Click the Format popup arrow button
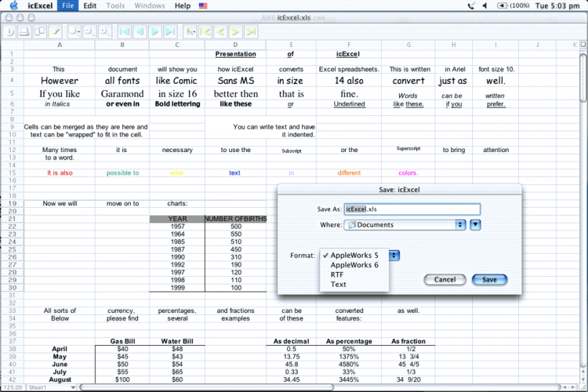The image size is (588, 392). tap(395, 255)
